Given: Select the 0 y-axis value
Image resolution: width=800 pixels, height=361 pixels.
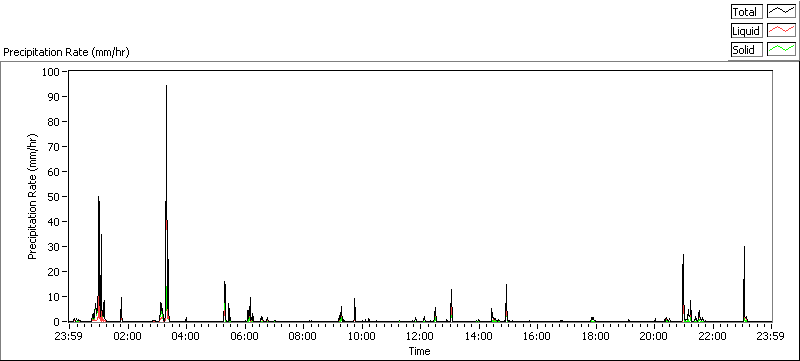Looking at the screenshot, I should click(58, 321).
